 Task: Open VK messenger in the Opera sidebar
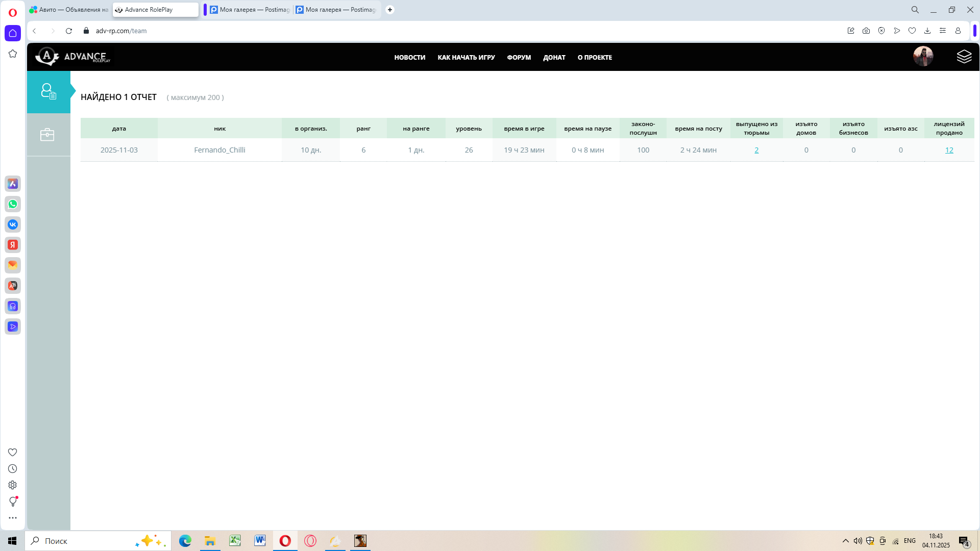(x=13, y=224)
